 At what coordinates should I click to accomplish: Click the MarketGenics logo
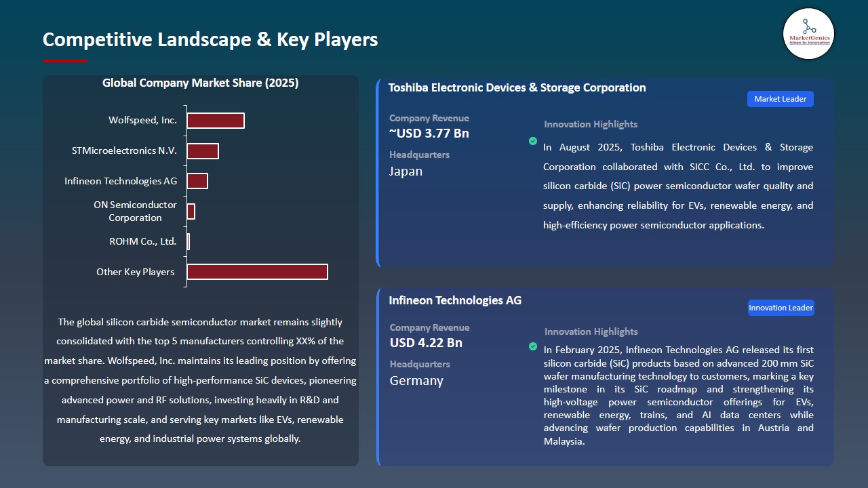[x=808, y=34]
